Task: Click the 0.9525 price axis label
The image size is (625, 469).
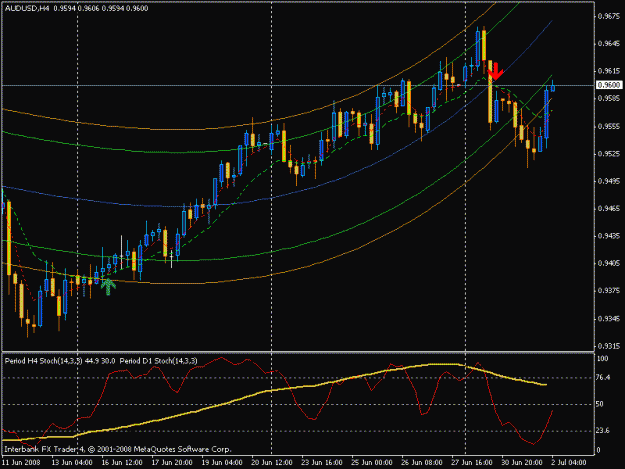Action: pyautogui.click(x=609, y=153)
